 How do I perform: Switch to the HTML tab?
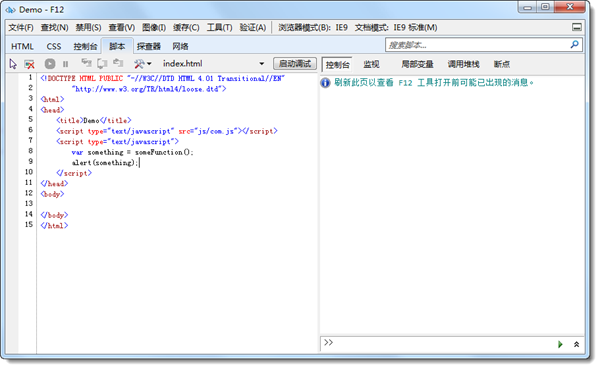pyautogui.click(x=22, y=46)
